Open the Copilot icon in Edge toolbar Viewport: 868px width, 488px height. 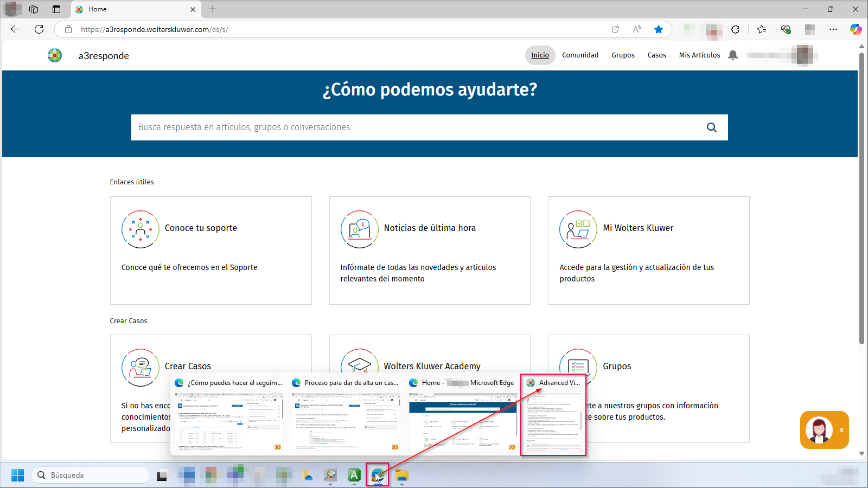click(856, 29)
